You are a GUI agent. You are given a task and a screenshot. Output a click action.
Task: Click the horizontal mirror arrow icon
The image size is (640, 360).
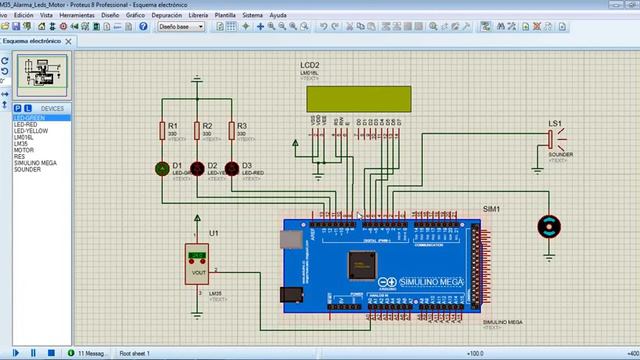tap(5, 94)
